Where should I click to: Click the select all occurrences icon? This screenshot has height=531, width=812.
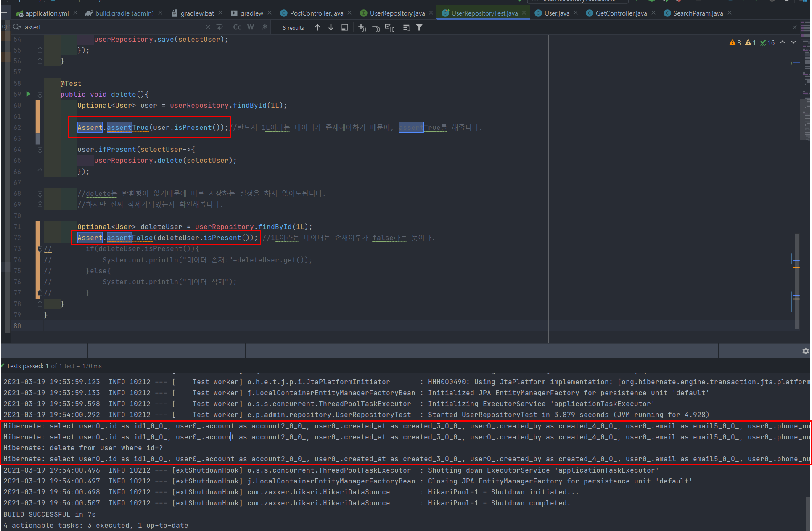coord(389,27)
